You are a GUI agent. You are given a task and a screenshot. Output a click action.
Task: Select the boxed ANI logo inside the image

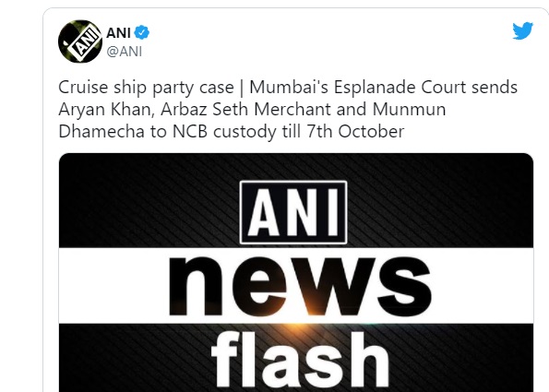tap(293, 212)
